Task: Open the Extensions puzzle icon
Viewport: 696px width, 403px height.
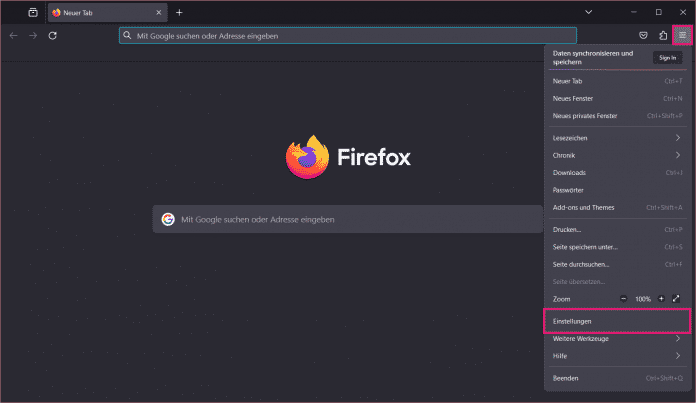Action: tap(664, 35)
